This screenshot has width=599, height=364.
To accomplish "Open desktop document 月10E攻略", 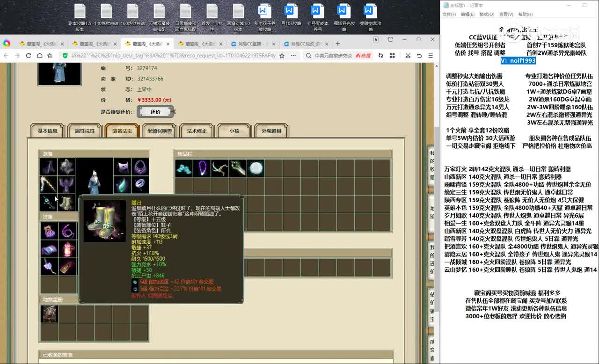I will pos(291,15).
